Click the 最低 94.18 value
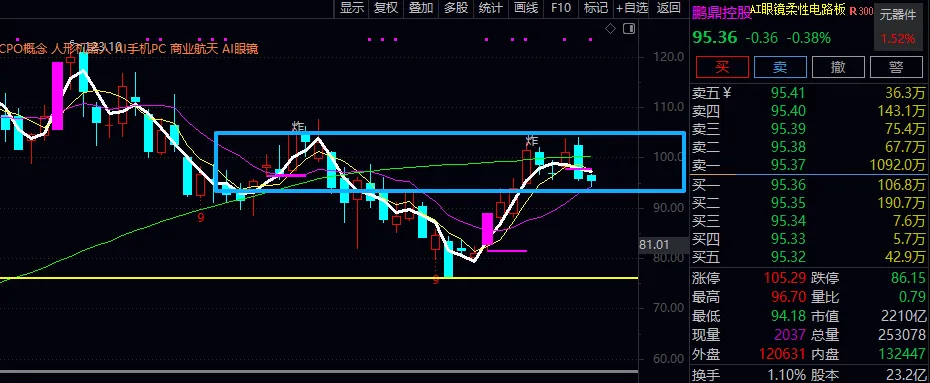This screenshot has height=383, width=930. click(x=788, y=316)
